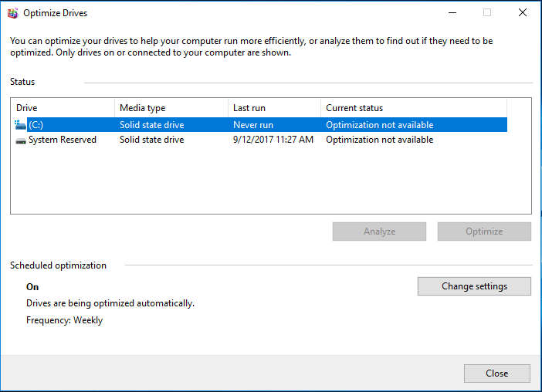This screenshot has height=392, width=542.
Task: Click the Solid state drive cell for System Reserved
Action: point(152,140)
